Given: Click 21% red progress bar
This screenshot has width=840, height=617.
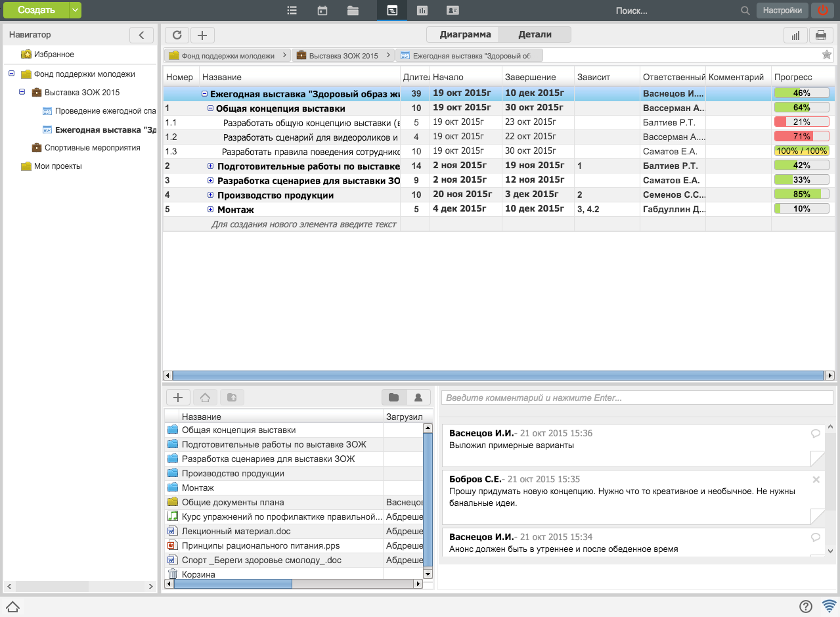Looking at the screenshot, I should pos(802,122).
